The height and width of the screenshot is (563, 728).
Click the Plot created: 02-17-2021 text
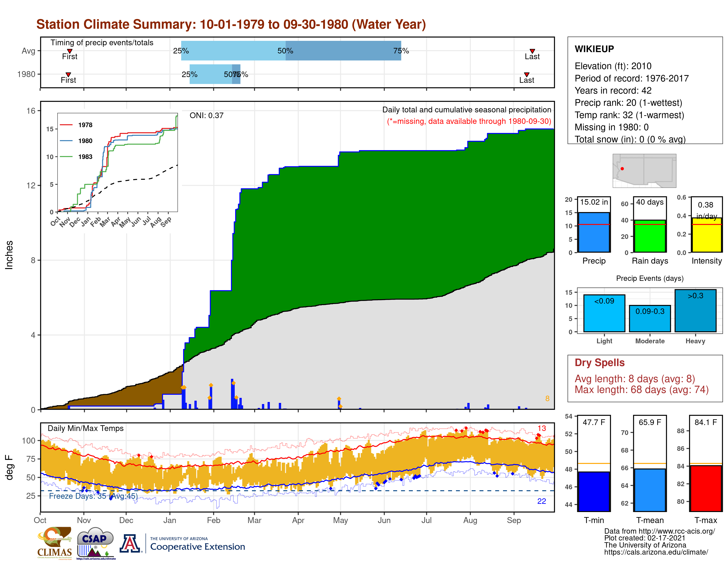[x=645, y=538]
